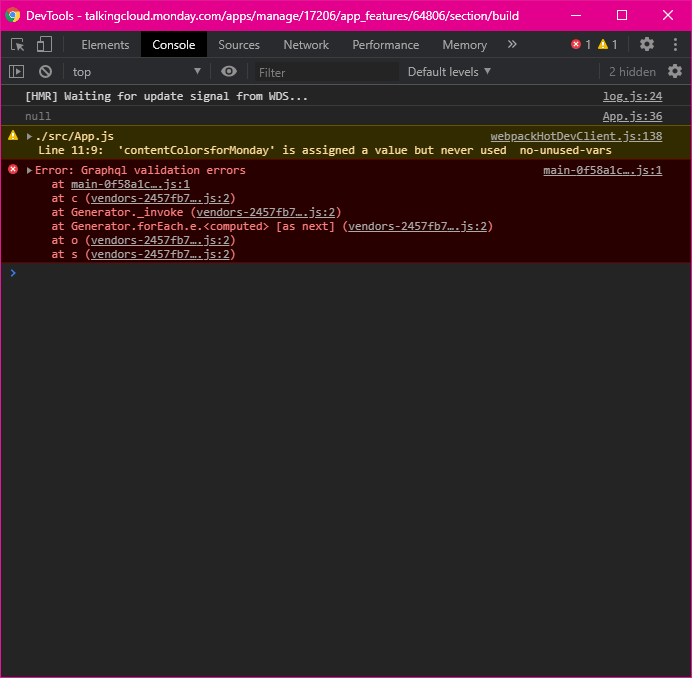Collapse the Graphql validation errors stack trace
This screenshot has height=678, width=692.
29,170
